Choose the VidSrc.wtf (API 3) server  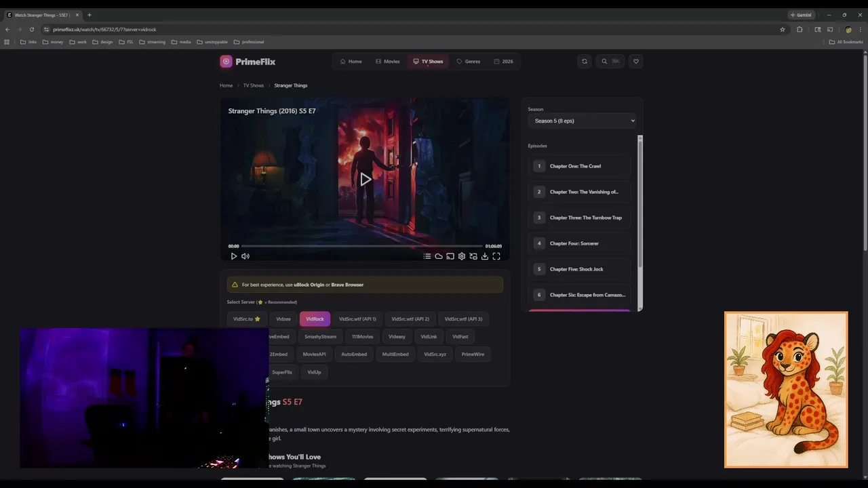pos(464,319)
